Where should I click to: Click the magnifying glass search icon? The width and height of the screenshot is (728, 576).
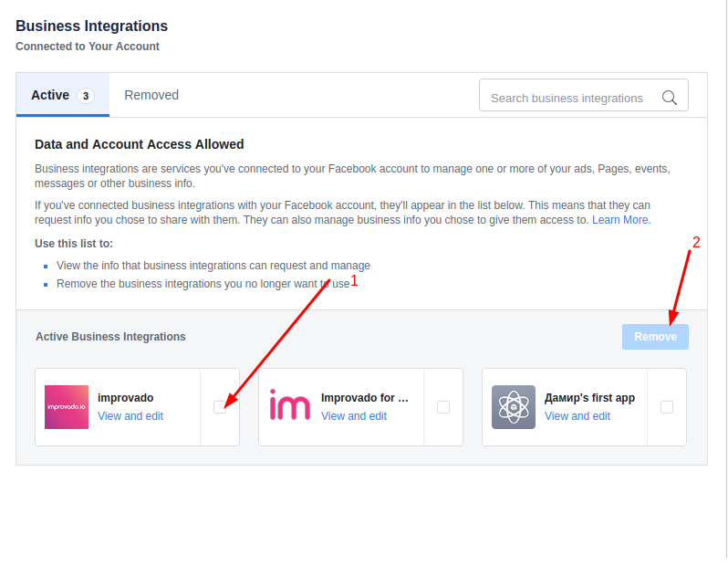tap(669, 98)
